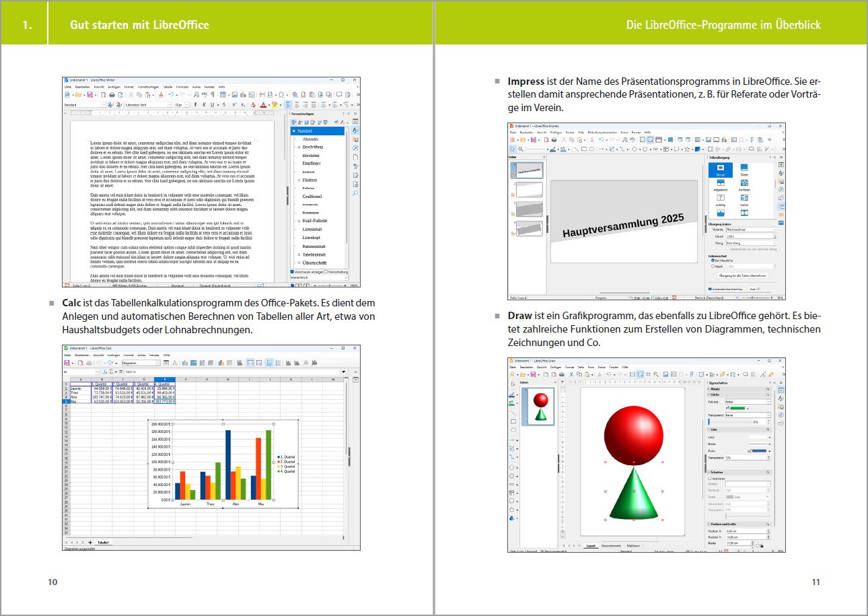Click the 'Absender' style in Writer's list
The image size is (868, 616).
310,139
